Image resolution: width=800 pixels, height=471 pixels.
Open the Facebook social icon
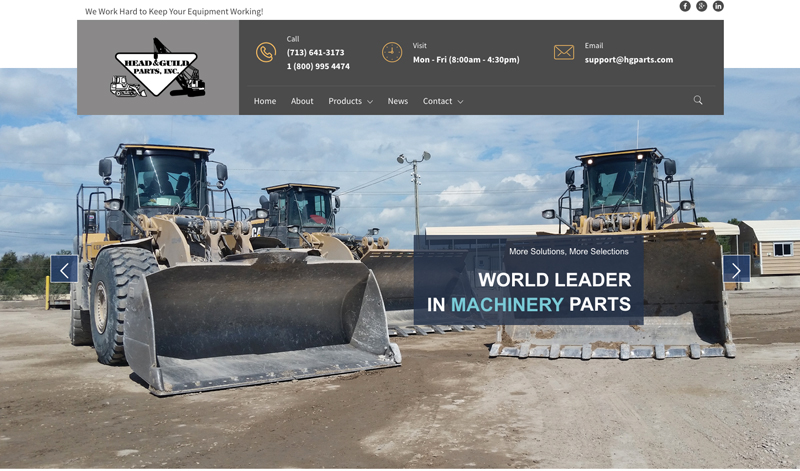click(685, 6)
